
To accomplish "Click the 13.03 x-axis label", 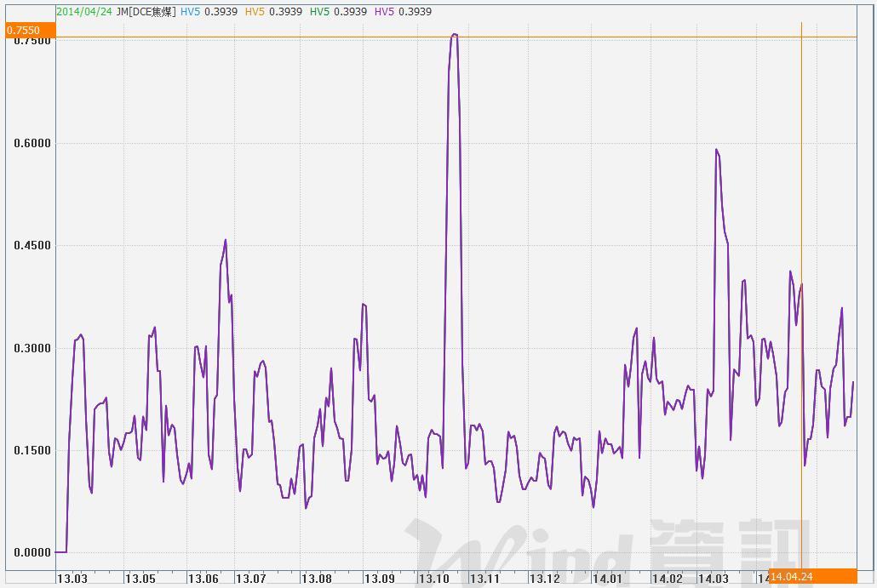I will 71,579.
